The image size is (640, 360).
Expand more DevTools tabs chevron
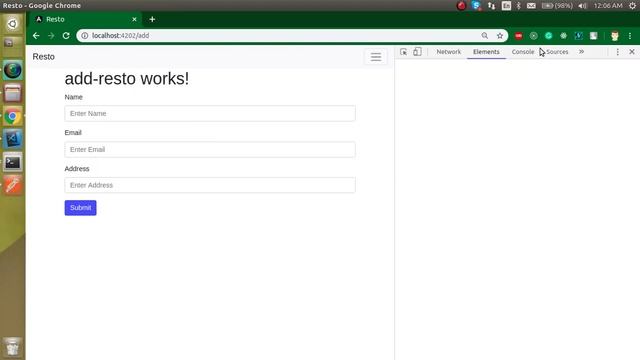tap(581, 52)
